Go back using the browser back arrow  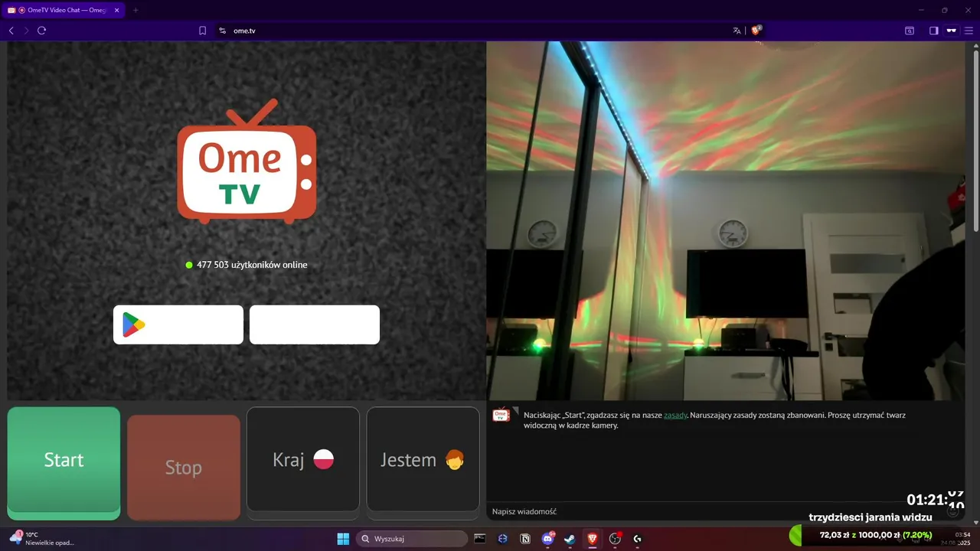[11, 31]
